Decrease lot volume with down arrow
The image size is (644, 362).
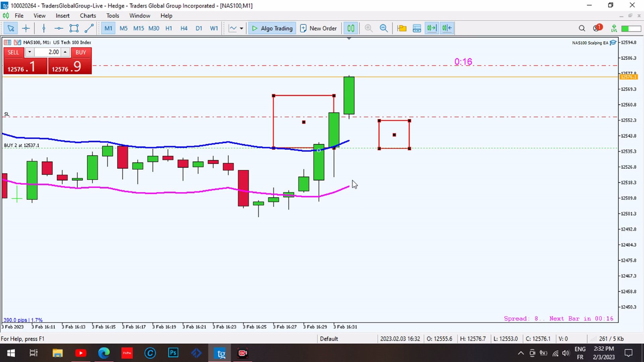point(30,52)
